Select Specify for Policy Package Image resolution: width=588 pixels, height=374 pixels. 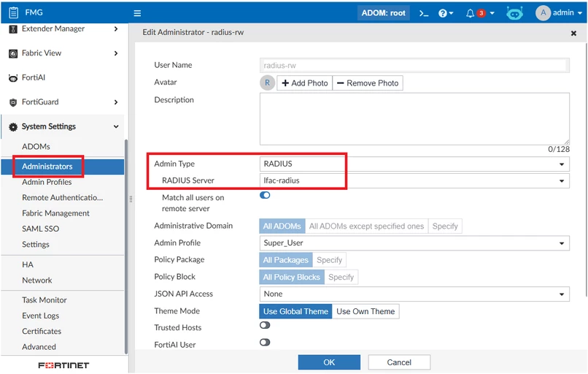(x=329, y=260)
